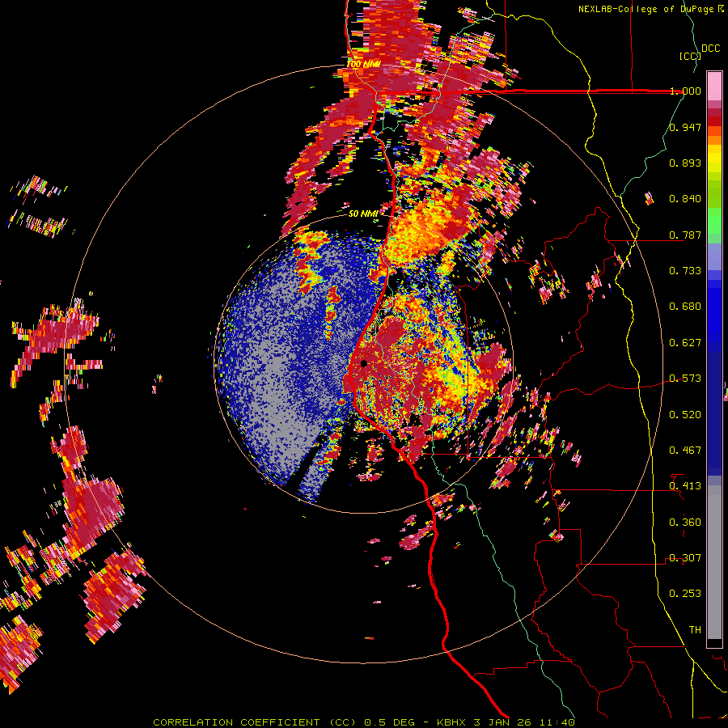728x728 pixels.
Task: Click the TH threshold label
Action: click(x=695, y=630)
